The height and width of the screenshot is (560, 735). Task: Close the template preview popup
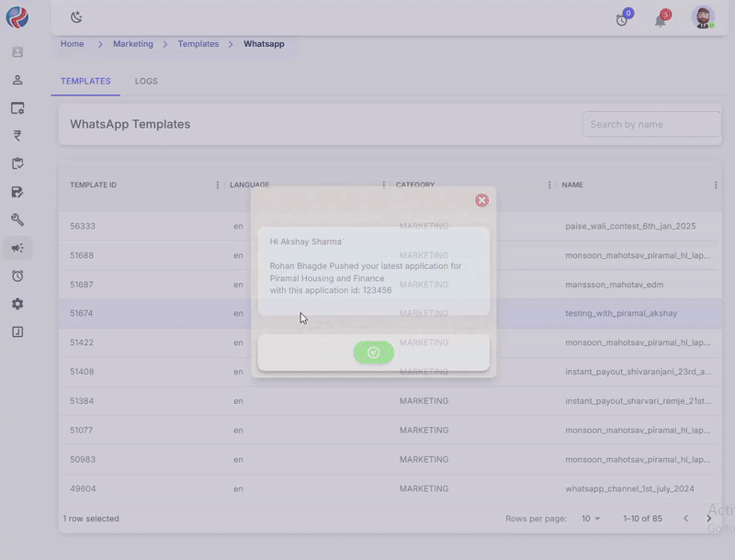click(x=481, y=200)
